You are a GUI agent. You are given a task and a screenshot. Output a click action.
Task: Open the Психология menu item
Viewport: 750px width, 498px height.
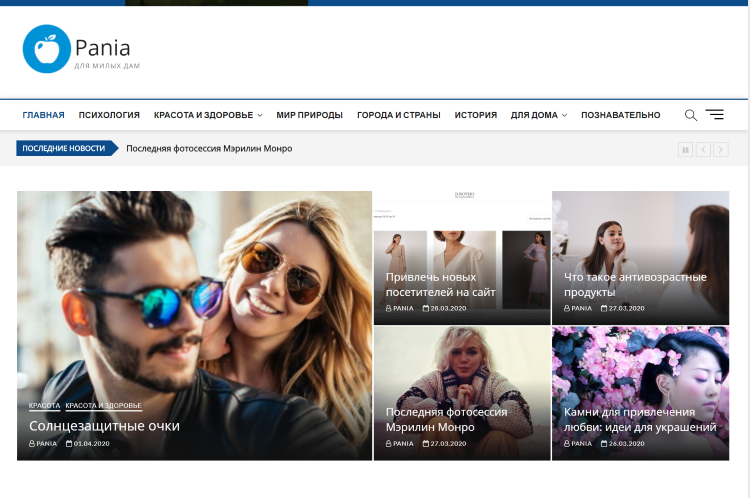(109, 115)
